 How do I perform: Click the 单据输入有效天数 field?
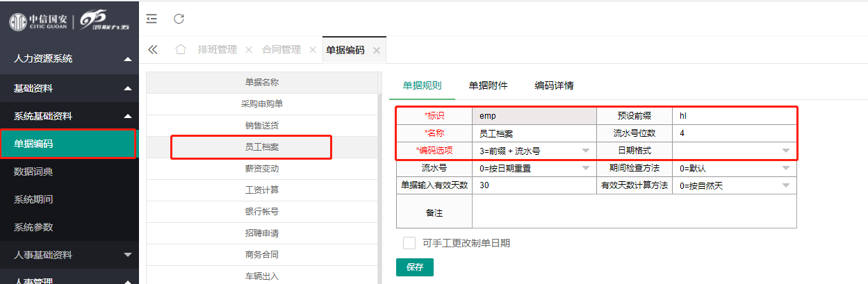(x=534, y=185)
